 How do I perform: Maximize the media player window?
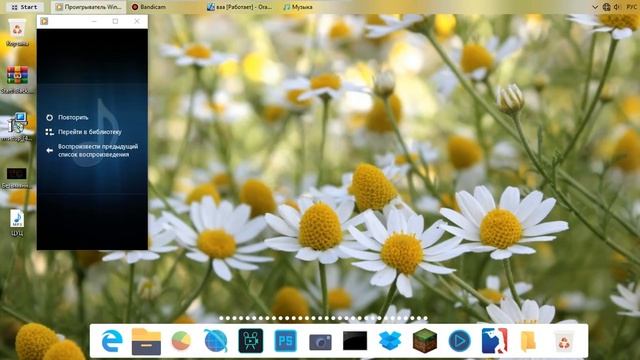[x=116, y=21]
